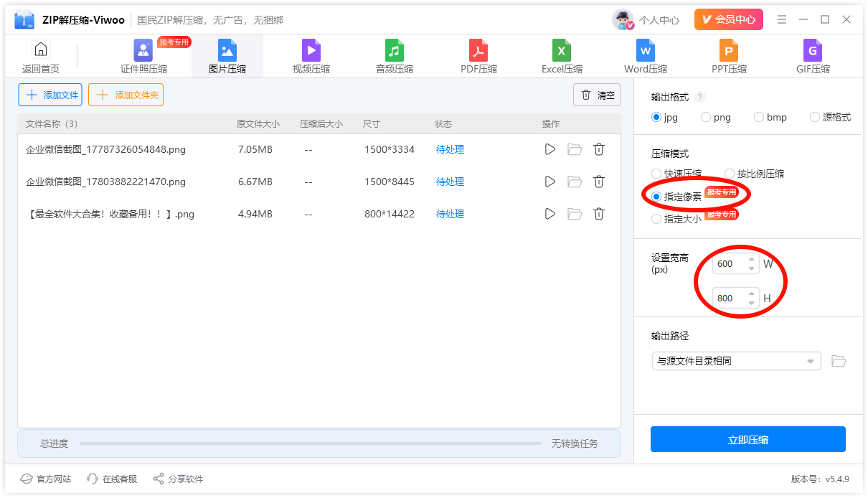This screenshot has height=498, width=868.
Task: Select 源格式 original format option
Action: (x=830, y=117)
